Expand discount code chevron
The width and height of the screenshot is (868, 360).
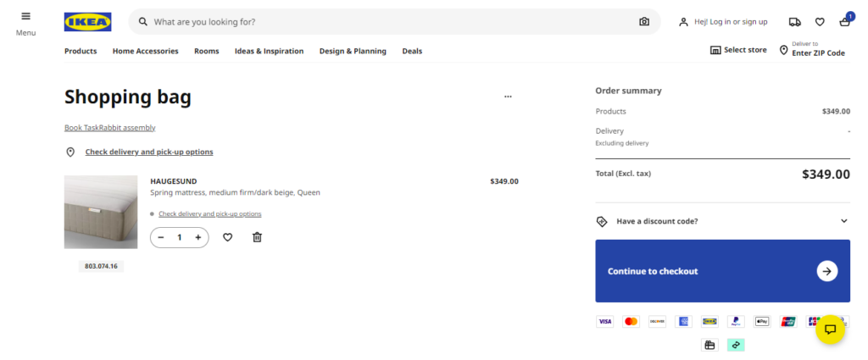[843, 221]
